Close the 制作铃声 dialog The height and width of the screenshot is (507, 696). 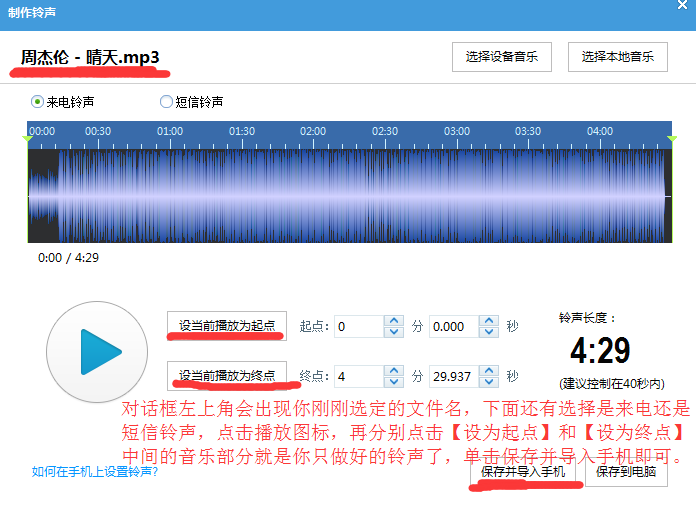pyautogui.click(x=682, y=5)
